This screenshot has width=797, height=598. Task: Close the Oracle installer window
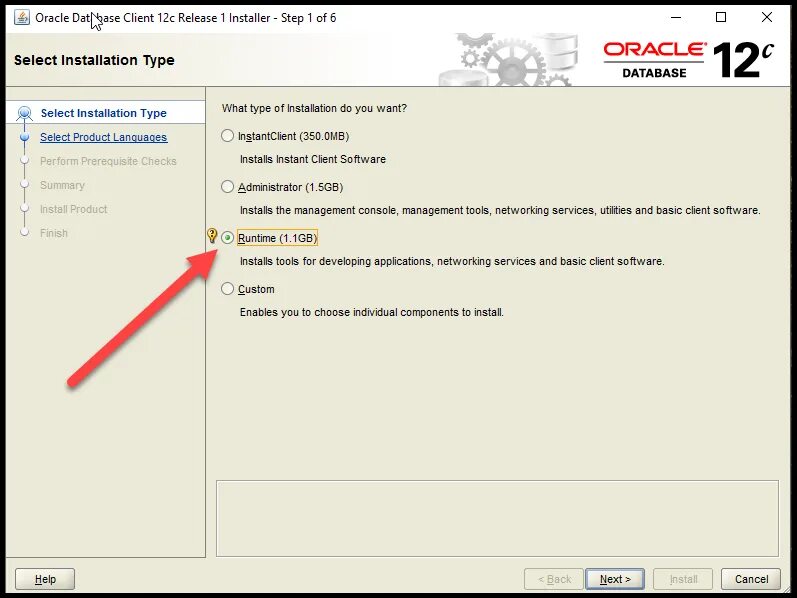767,17
